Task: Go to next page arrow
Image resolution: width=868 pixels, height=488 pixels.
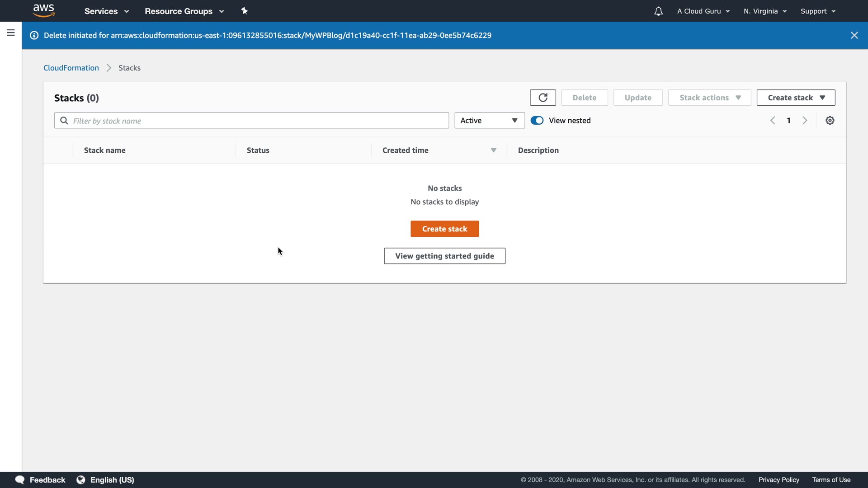Action: pyautogui.click(x=805, y=121)
